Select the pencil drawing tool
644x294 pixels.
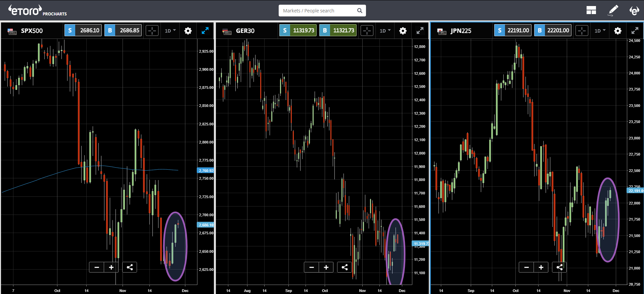click(x=613, y=10)
